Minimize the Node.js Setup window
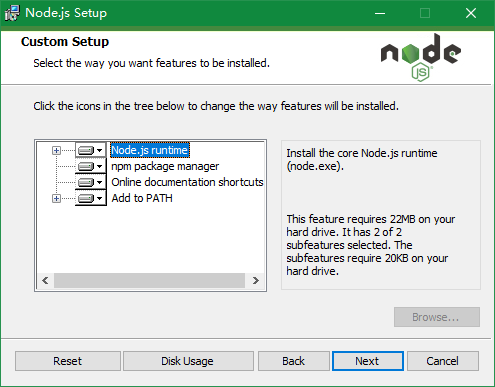The width and height of the screenshot is (495, 387). pyautogui.click(x=380, y=13)
